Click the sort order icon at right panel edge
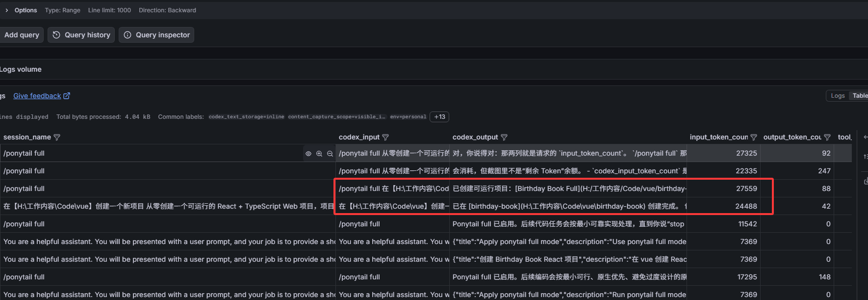868x300 pixels. (866, 157)
